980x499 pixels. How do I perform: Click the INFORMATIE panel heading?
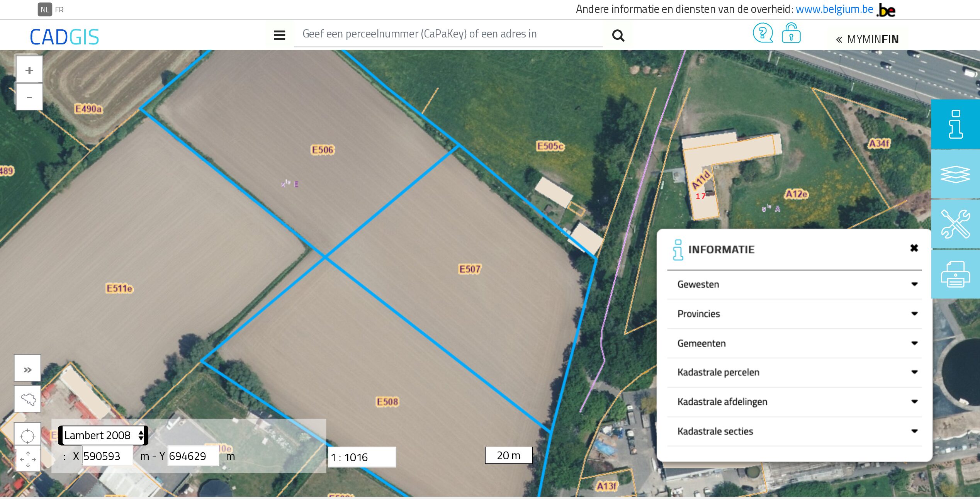click(721, 249)
